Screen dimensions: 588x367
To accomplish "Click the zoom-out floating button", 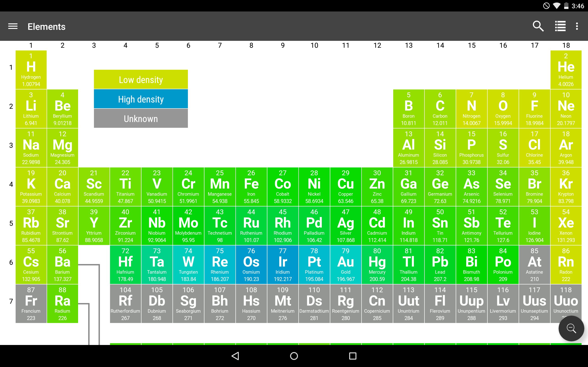I will 571,328.
